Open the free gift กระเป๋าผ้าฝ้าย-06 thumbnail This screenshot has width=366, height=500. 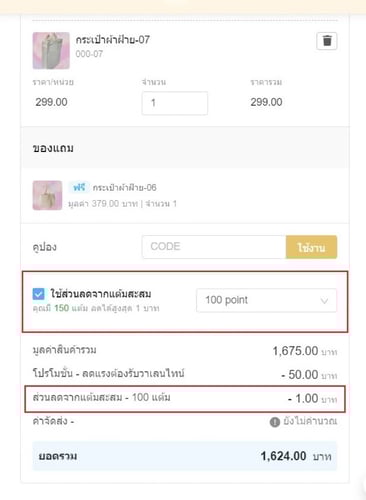click(x=47, y=195)
